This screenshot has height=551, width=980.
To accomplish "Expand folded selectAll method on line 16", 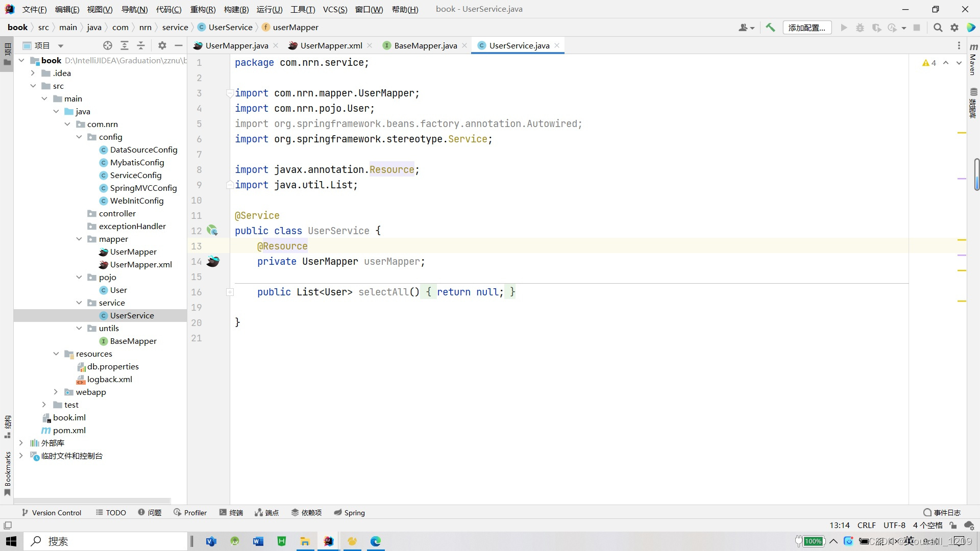I will [230, 292].
